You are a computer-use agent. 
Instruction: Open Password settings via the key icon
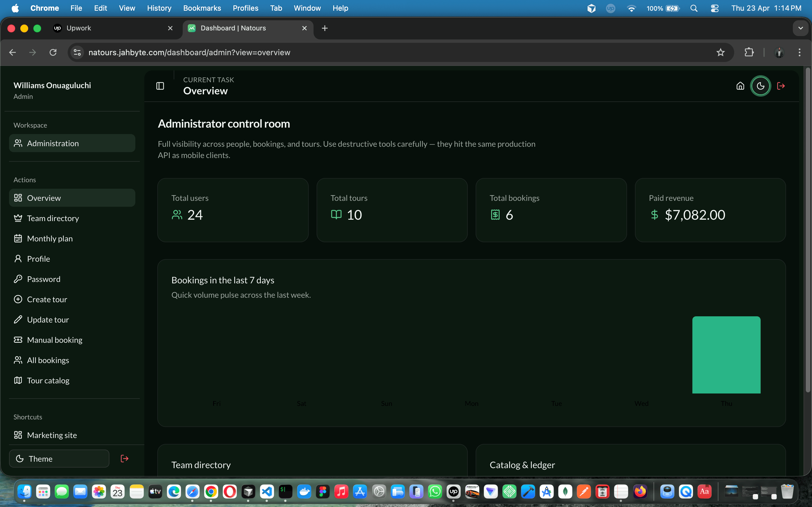[x=18, y=279]
